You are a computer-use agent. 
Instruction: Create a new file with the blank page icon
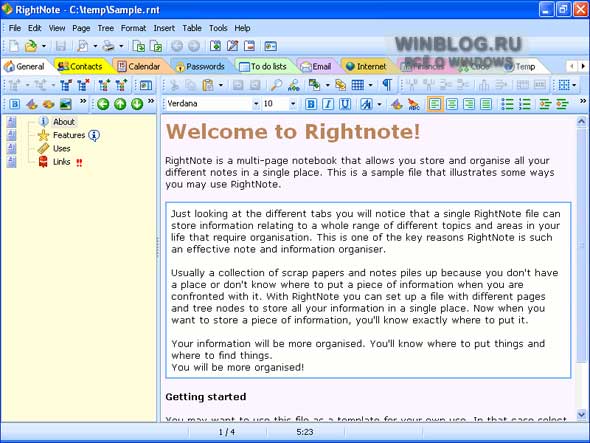14,46
